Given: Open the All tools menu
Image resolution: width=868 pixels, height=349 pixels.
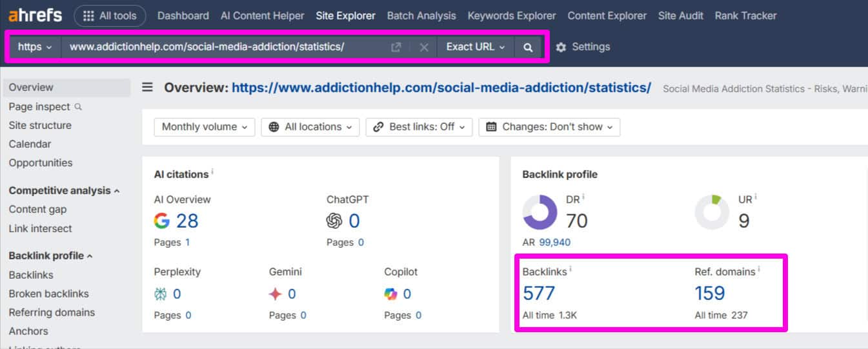Looking at the screenshot, I should (x=110, y=15).
